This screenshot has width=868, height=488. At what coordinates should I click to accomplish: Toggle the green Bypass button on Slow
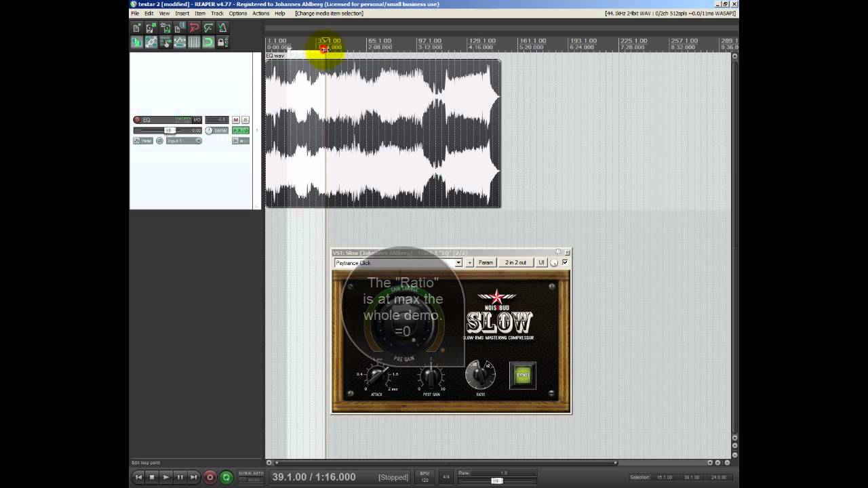click(523, 375)
